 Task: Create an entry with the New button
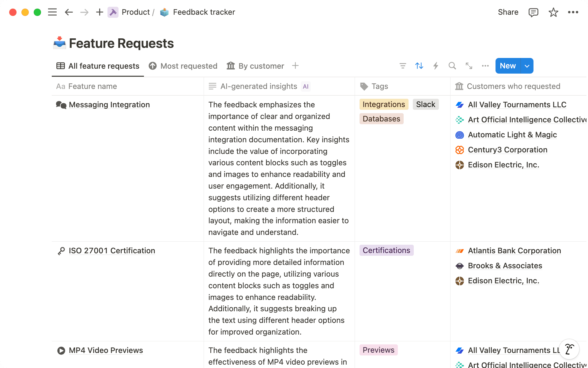507,66
